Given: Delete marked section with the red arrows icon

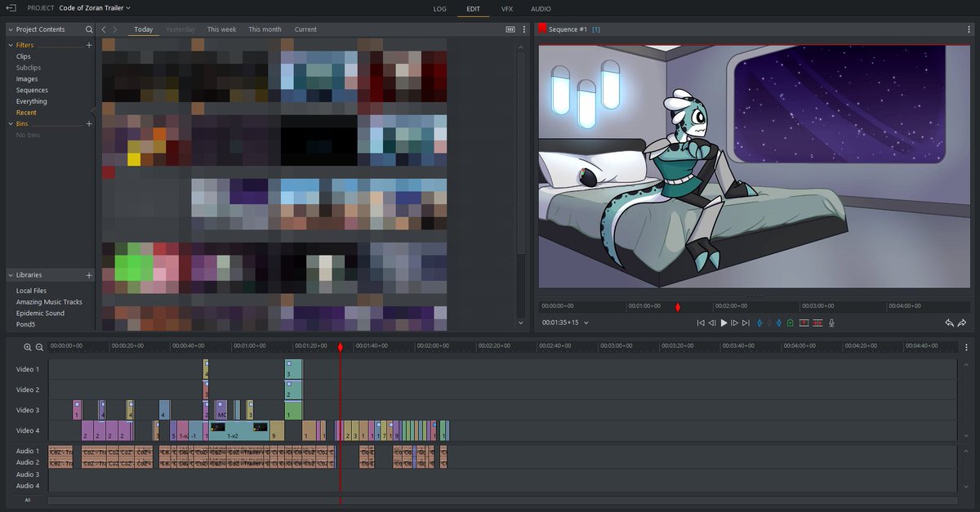Looking at the screenshot, I should coord(817,323).
